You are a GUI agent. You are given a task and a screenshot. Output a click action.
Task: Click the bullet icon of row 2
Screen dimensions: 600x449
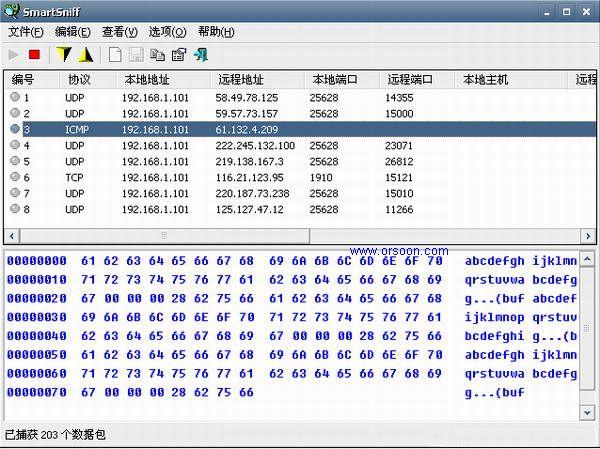[x=15, y=113]
